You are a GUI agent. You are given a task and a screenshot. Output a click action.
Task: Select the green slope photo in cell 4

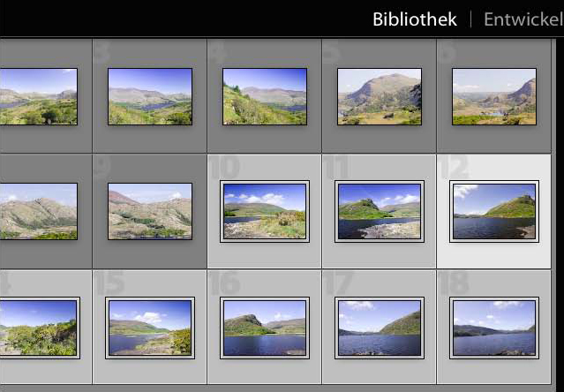click(x=265, y=97)
